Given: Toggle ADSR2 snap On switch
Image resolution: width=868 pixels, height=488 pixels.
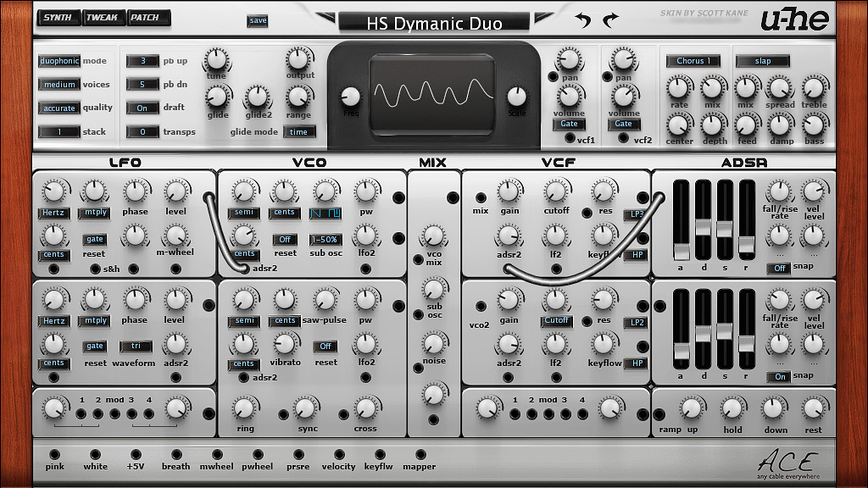Looking at the screenshot, I should (779, 377).
